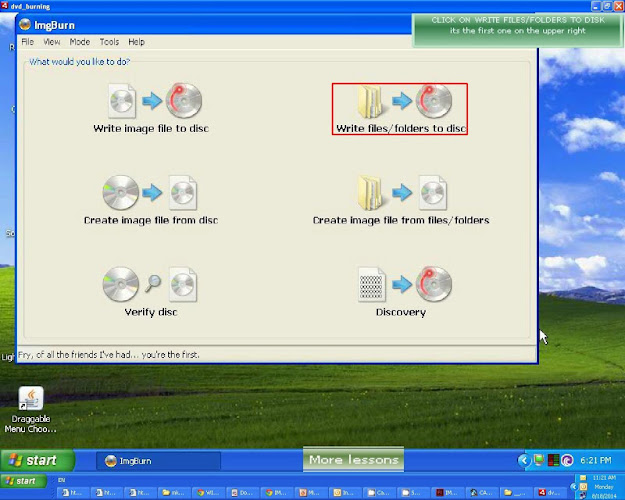The image size is (625, 500).
Task: Switch to the Mi... taskbar button
Action: (310, 493)
